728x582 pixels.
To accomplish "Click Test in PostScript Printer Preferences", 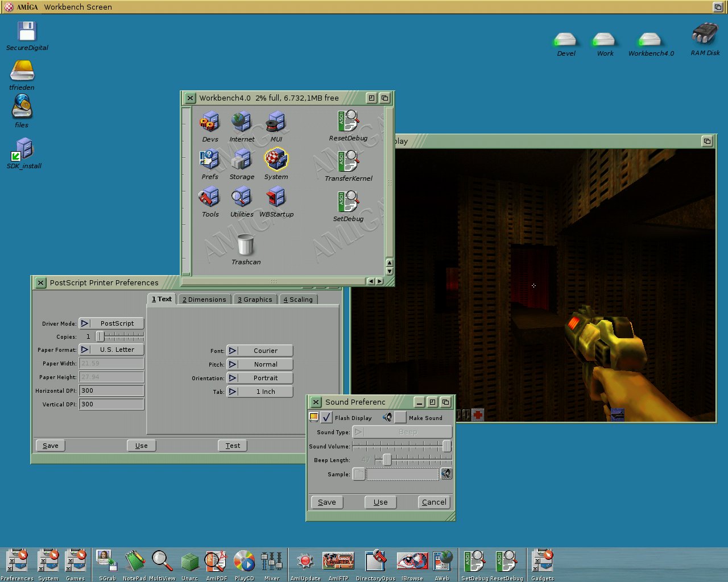I will tap(233, 446).
